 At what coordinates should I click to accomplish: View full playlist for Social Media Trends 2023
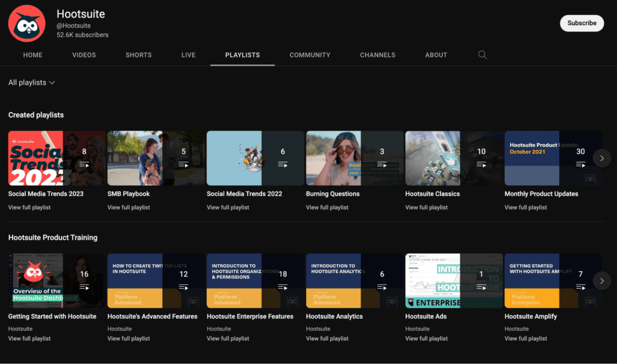coord(30,207)
